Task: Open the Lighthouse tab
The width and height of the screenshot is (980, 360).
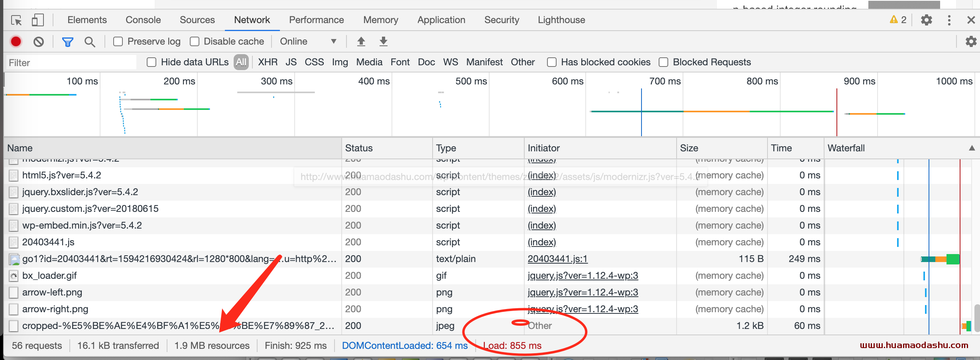Action: click(561, 20)
